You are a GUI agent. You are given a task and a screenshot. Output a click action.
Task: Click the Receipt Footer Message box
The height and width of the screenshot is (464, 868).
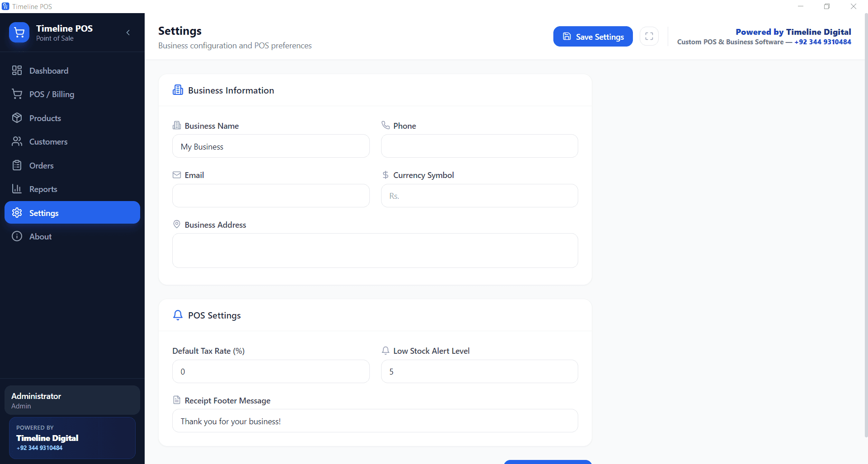374,421
